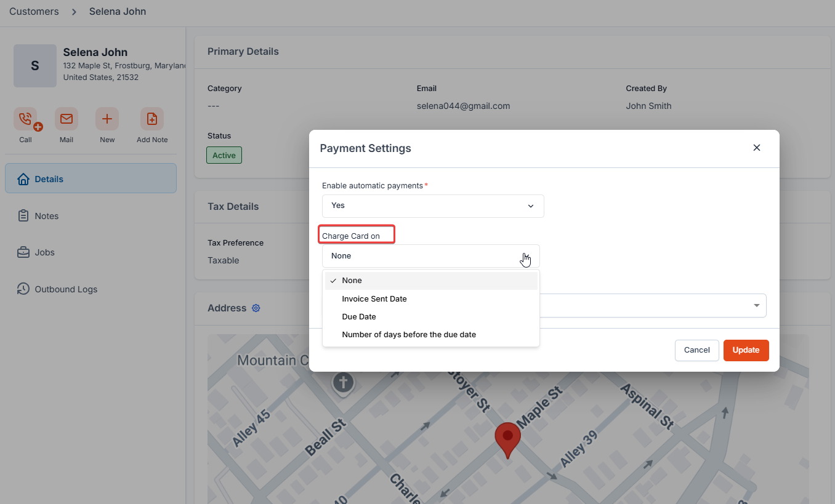Click the Call icon
The height and width of the screenshot is (504, 835).
[x=25, y=119]
